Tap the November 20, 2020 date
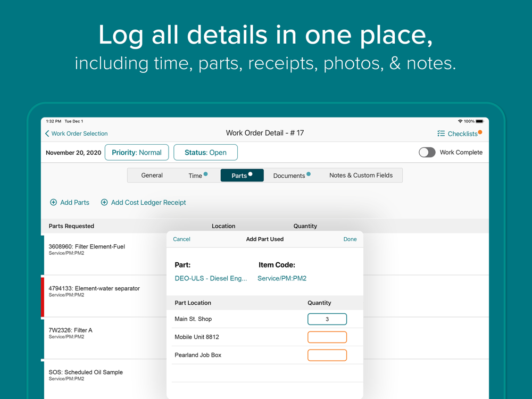The image size is (532, 399). coord(73,153)
